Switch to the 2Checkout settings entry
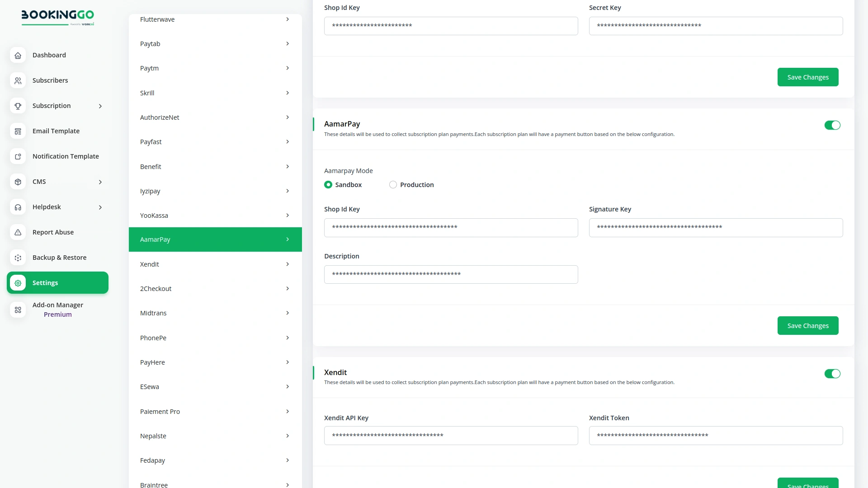 pos(215,288)
